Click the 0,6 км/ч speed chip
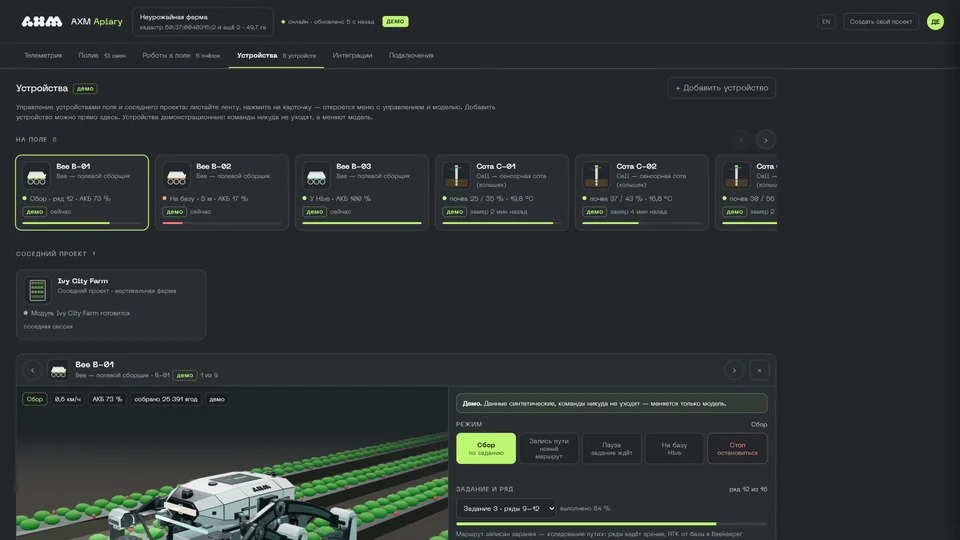The width and height of the screenshot is (960, 540). point(67,399)
